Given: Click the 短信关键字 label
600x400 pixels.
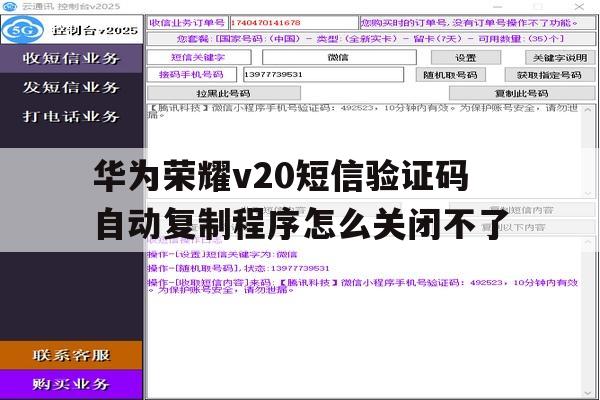Looking at the screenshot, I should tap(199, 57).
